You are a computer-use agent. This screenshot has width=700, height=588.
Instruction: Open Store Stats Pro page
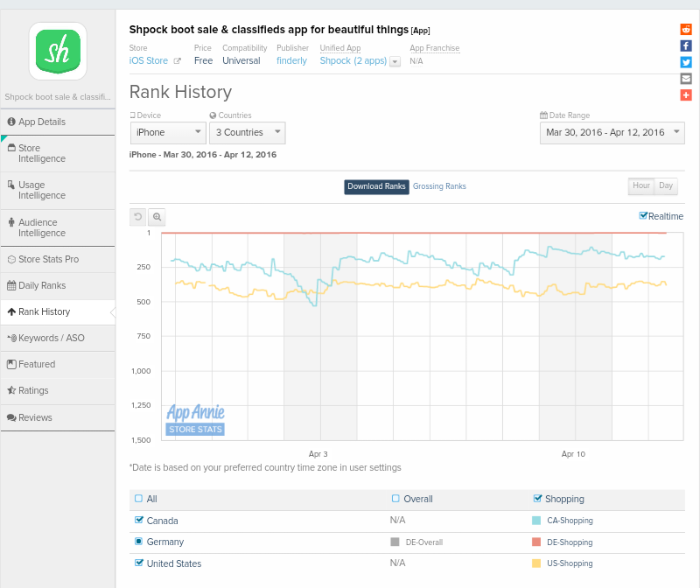[x=58, y=259]
